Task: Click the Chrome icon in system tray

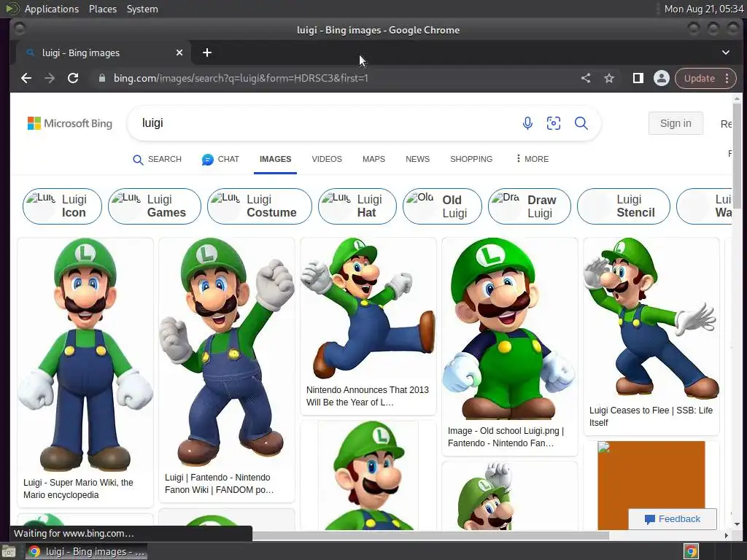Action: pos(692,551)
